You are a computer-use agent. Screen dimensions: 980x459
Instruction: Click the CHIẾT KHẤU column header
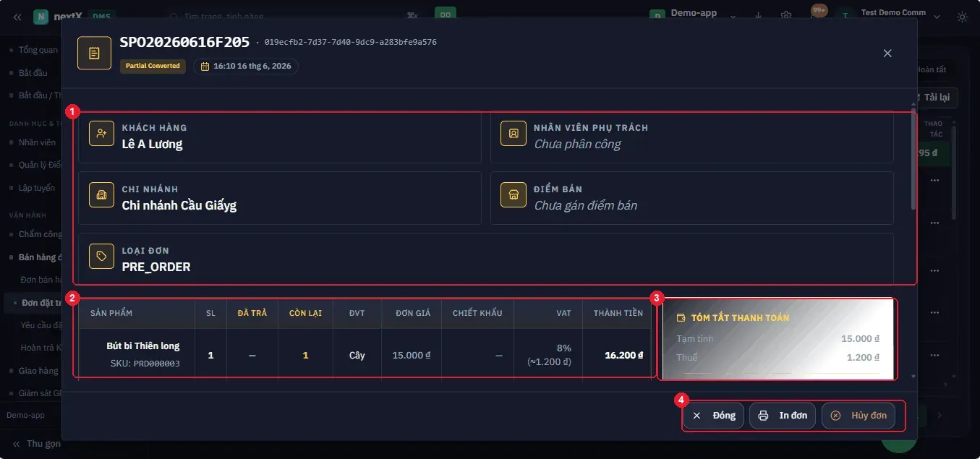(477, 313)
